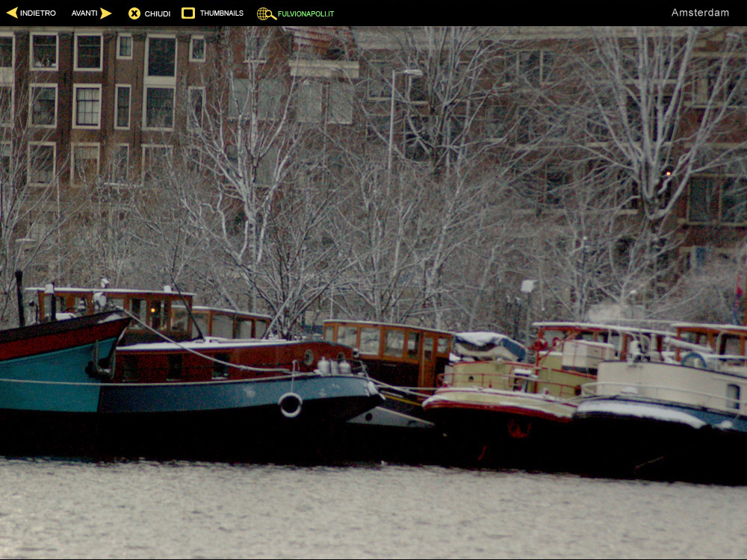Open the THUMBNAILS view
Viewport: 747px width, 560px height.
[x=222, y=13]
